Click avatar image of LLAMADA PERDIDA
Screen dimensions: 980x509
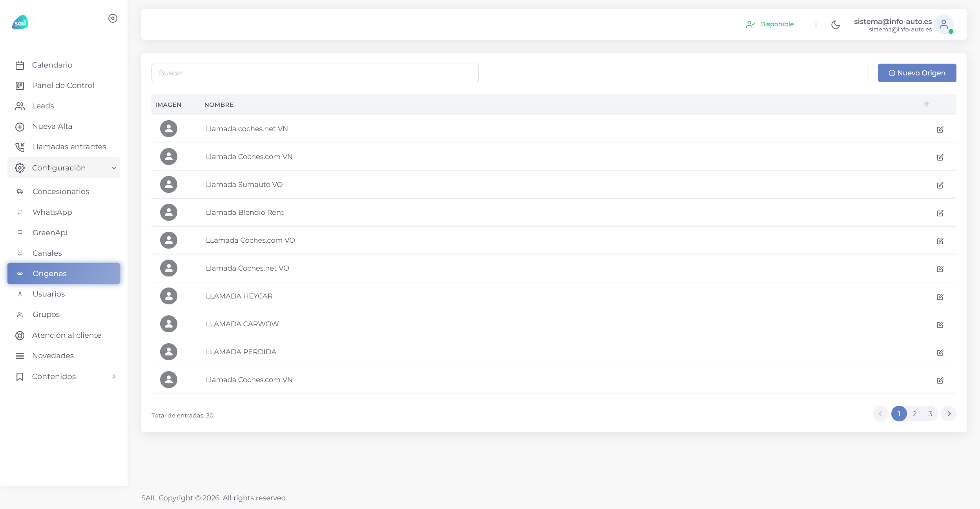point(169,352)
